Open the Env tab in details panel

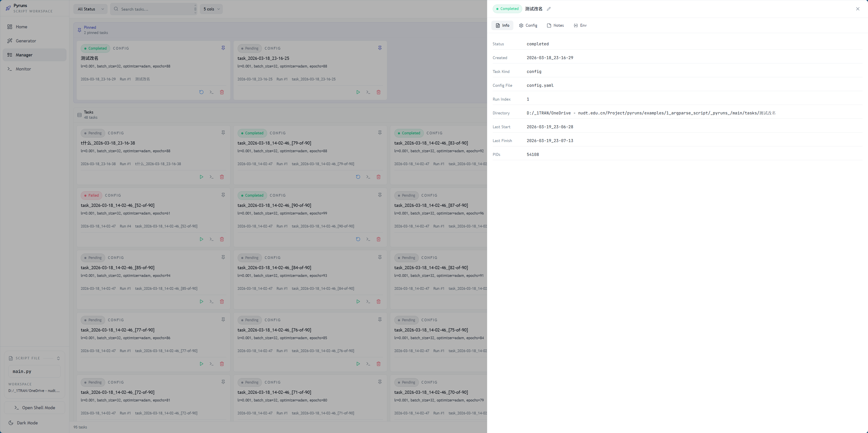580,26
